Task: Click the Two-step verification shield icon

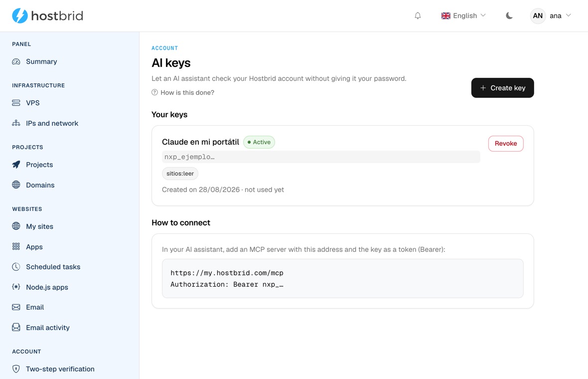Action: [x=16, y=369]
